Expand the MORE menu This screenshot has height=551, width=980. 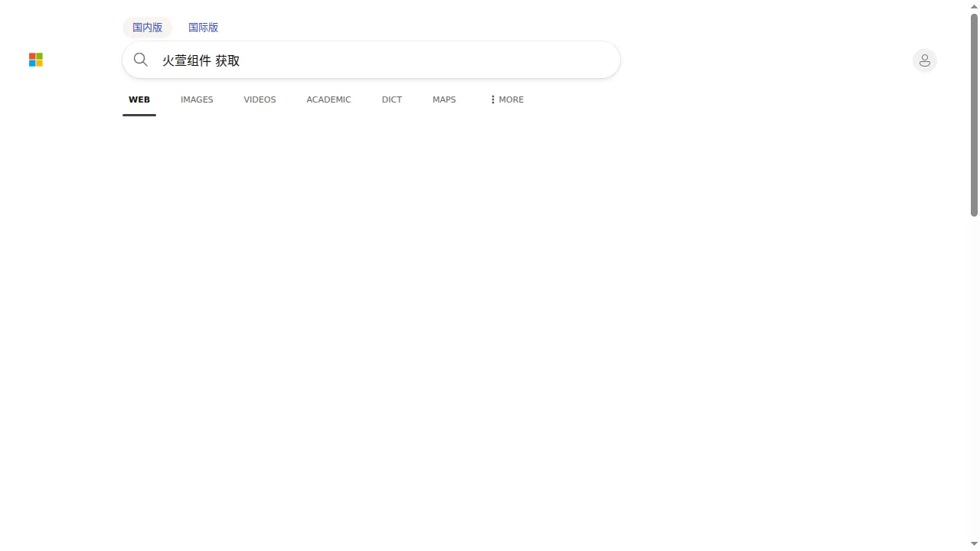[507, 100]
